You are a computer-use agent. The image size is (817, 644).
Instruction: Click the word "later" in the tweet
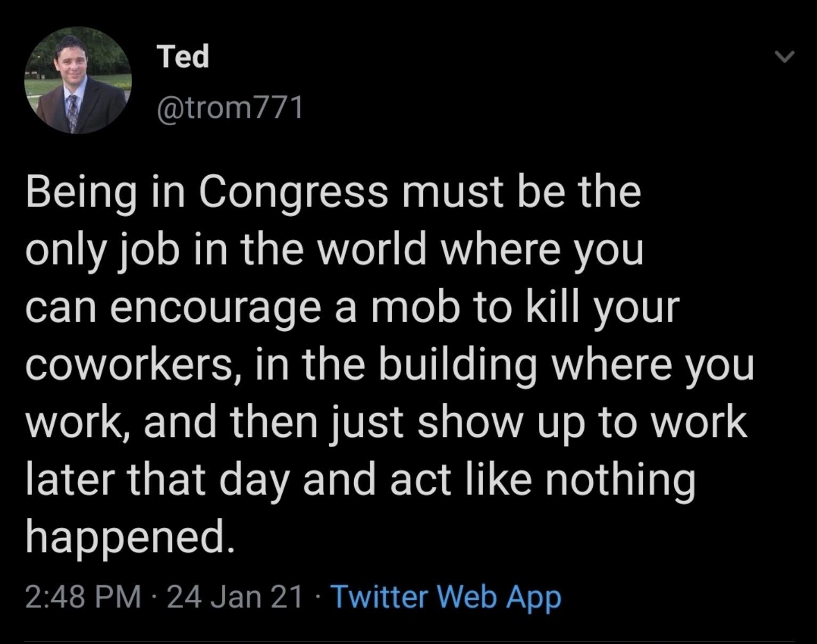coord(70,478)
